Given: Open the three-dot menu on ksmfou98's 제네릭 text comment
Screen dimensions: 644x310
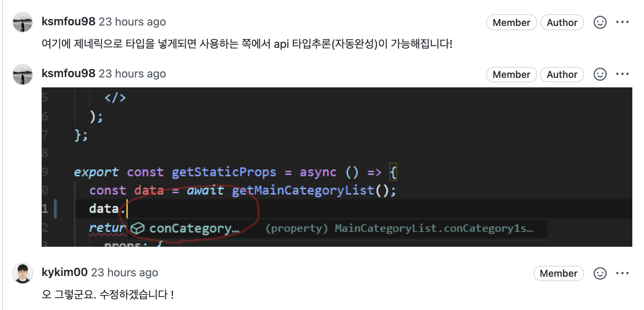Looking at the screenshot, I should pyautogui.click(x=622, y=22).
